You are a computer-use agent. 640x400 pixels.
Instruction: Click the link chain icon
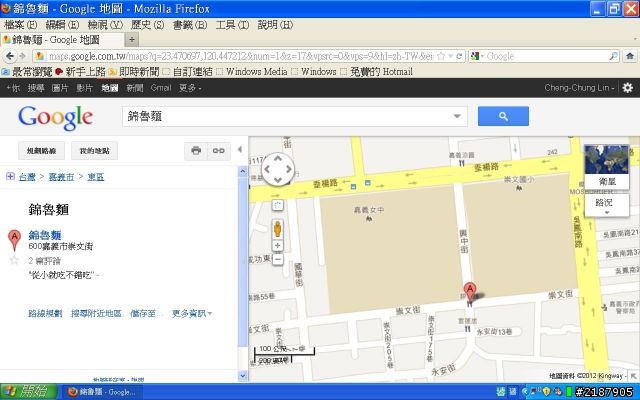[x=219, y=151]
